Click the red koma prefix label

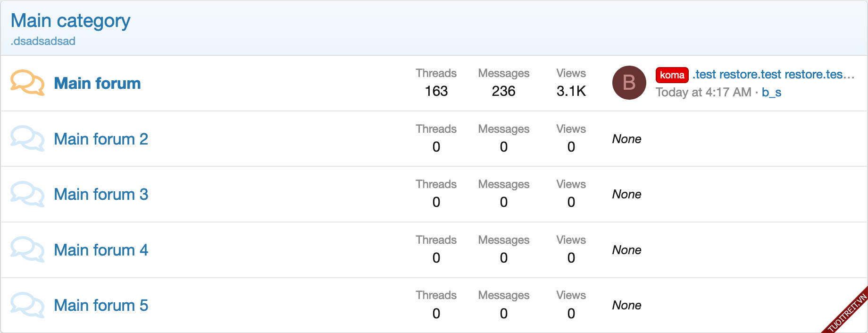pyautogui.click(x=672, y=75)
